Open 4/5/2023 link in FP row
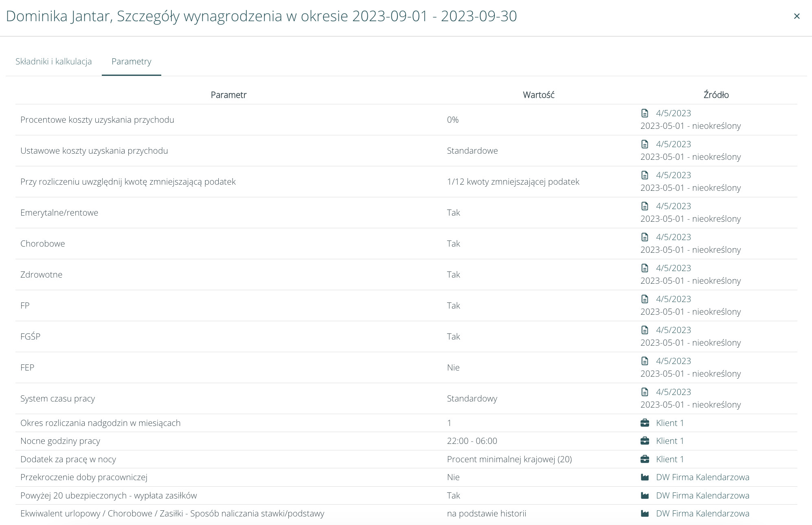Viewport: 812px width, 525px height. pos(673,299)
